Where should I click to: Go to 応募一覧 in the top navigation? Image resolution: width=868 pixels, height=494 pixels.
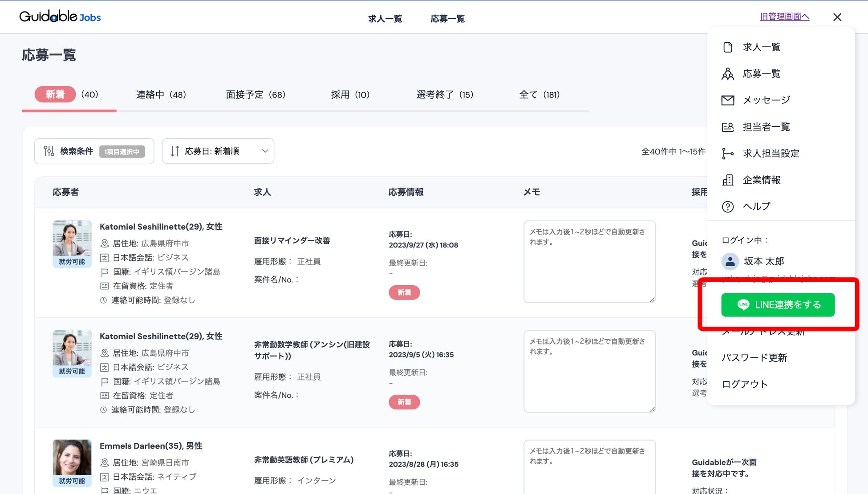[x=448, y=18]
